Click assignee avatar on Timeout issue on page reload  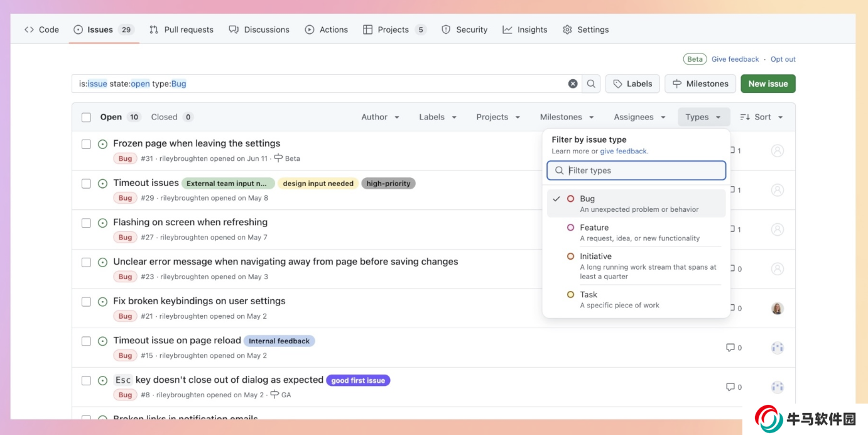pyautogui.click(x=778, y=348)
